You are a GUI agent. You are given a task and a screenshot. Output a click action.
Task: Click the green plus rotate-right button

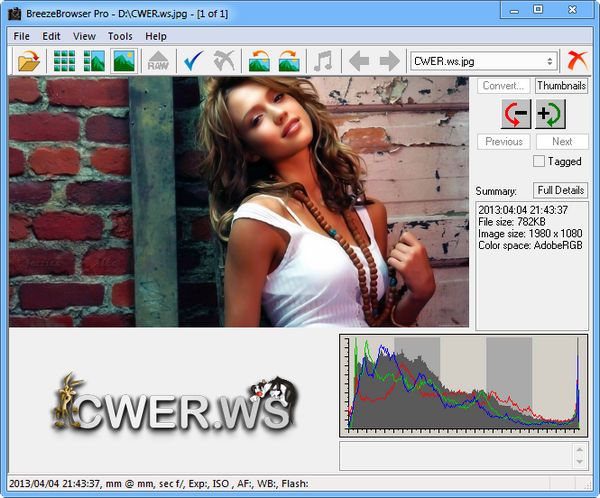548,114
